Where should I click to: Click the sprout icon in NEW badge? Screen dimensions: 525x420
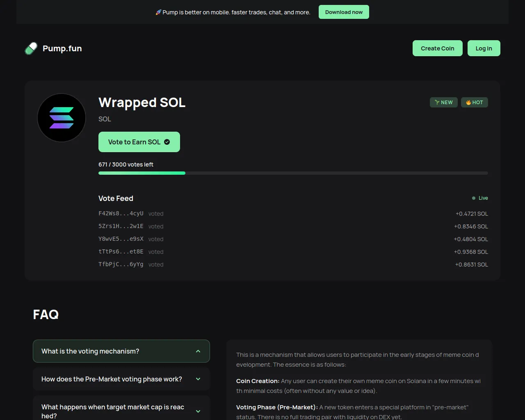click(x=437, y=103)
